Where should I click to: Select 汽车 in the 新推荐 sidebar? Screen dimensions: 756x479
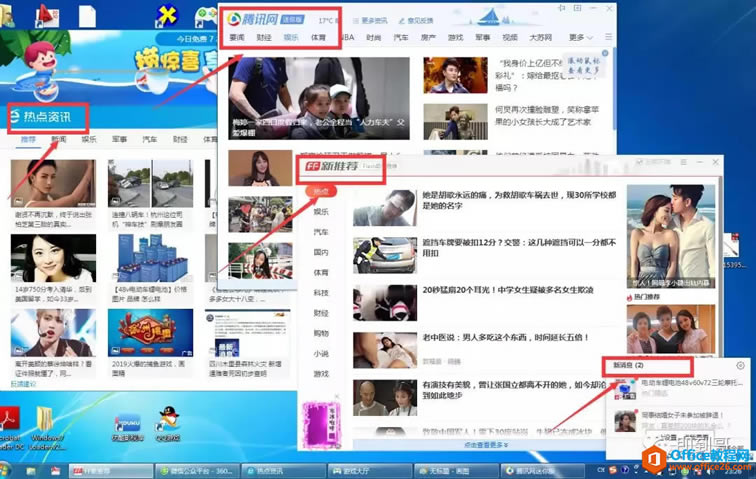click(321, 232)
